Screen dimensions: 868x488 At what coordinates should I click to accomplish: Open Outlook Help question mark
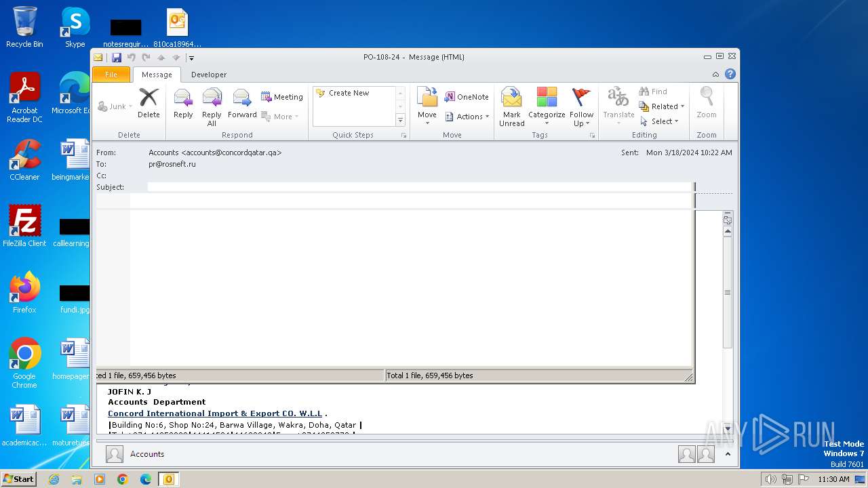pos(730,75)
